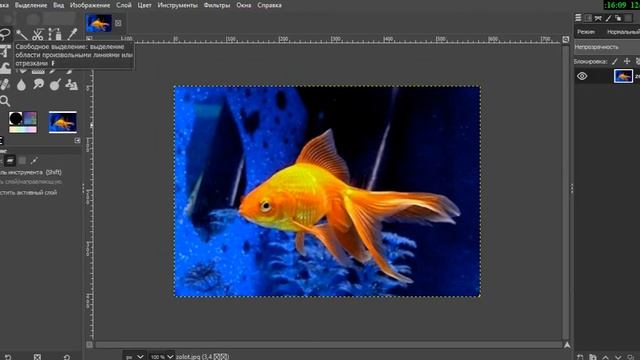This screenshot has height=360, width=640.
Task: Click the black foreground color swatch
Action: [x=16, y=118]
